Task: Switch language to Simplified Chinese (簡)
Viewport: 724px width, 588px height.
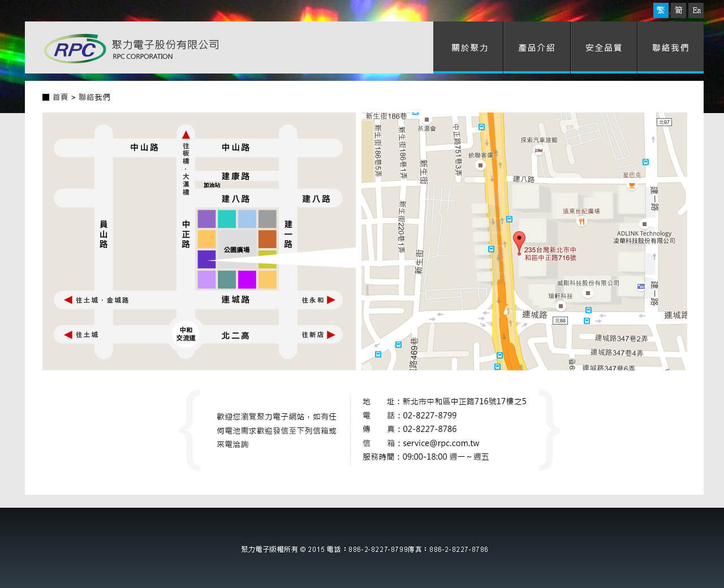Action: 678,10
